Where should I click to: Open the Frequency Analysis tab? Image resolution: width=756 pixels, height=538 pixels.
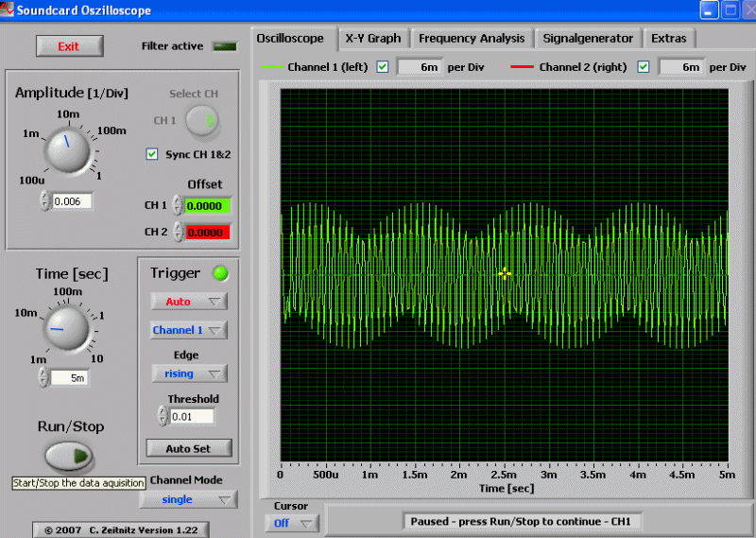(472, 38)
